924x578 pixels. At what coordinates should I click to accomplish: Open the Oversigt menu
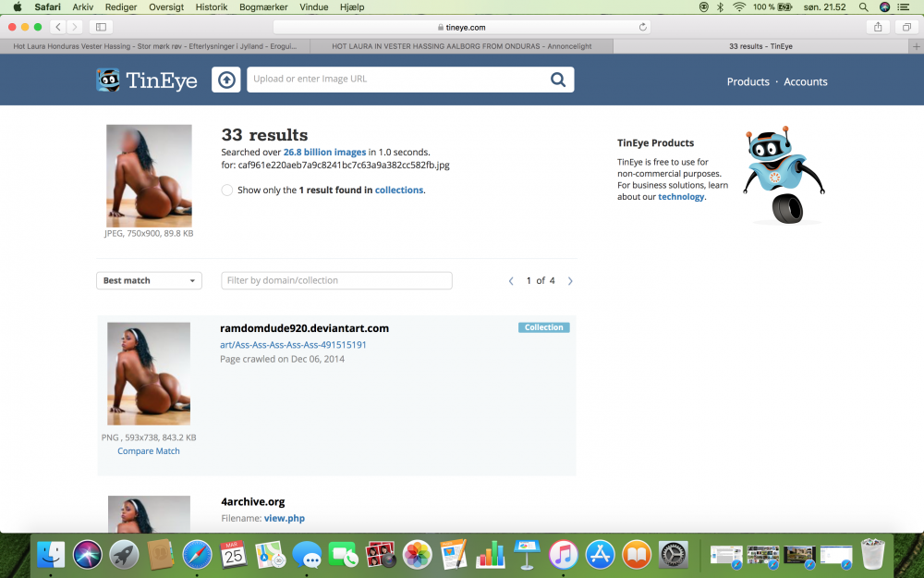pyautogui.click(x=166, y=7)
